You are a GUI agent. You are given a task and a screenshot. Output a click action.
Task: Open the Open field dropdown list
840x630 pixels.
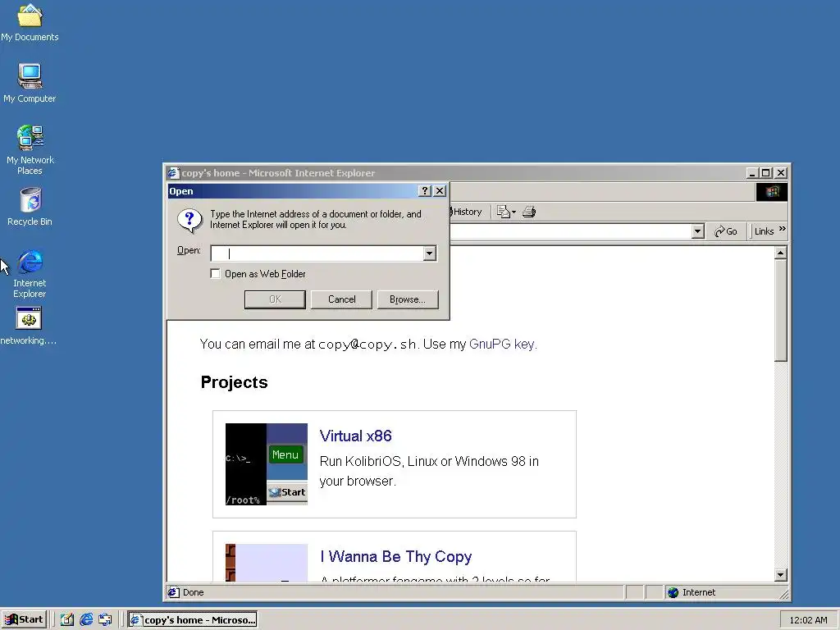(429, 253)
